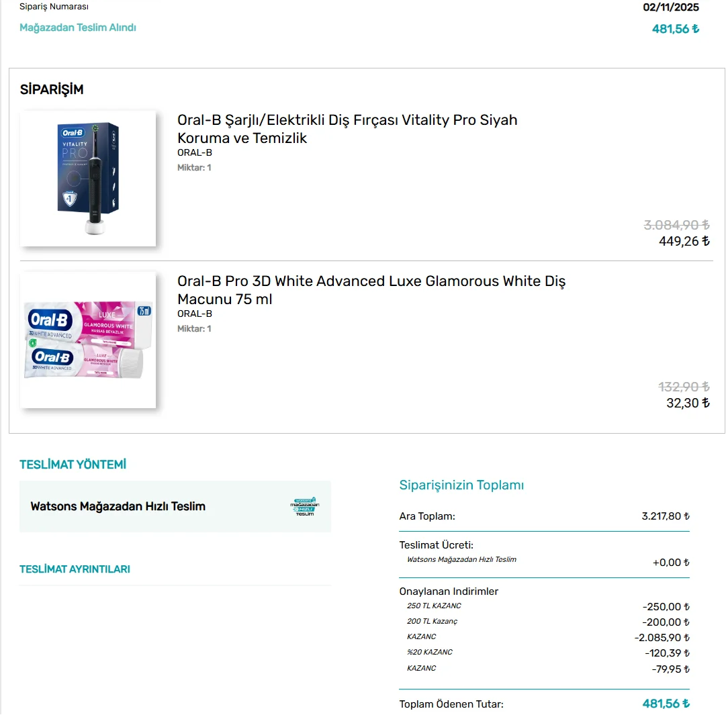Click the 449,26 ₺ toothbrush discounted price
Image resolution: width=728 pixels, height=715 pixels.
[x=684, y=241]
